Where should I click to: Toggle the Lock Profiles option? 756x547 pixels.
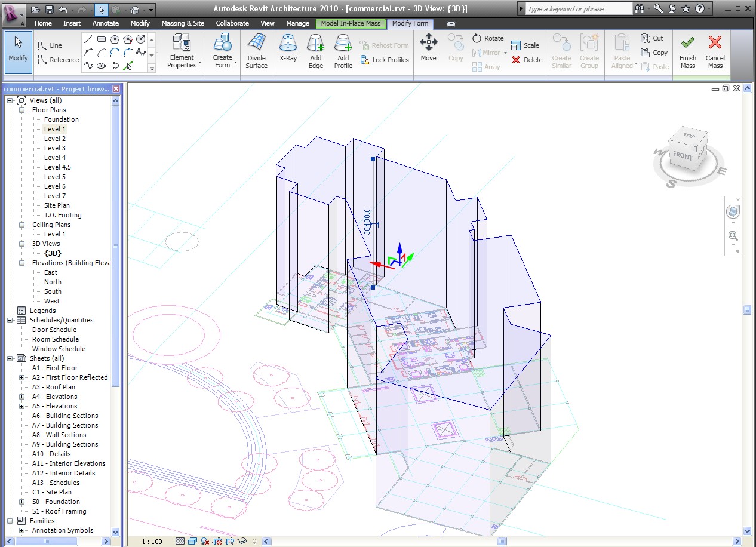[x=384, y=60]
